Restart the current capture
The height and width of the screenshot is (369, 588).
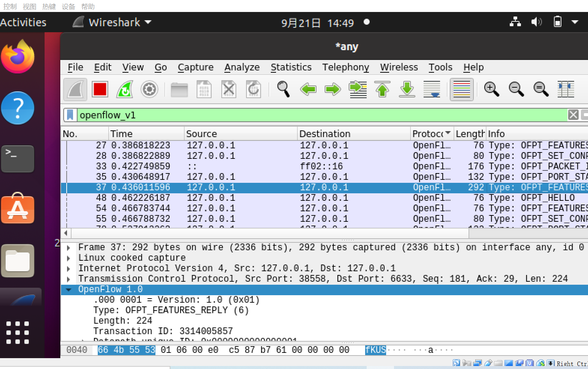(x=125, y=90)
